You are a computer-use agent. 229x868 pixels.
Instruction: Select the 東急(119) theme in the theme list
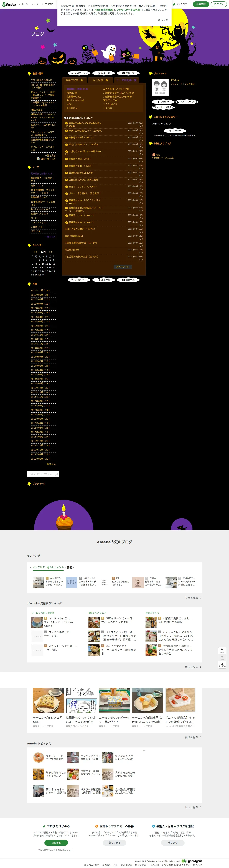72,93
